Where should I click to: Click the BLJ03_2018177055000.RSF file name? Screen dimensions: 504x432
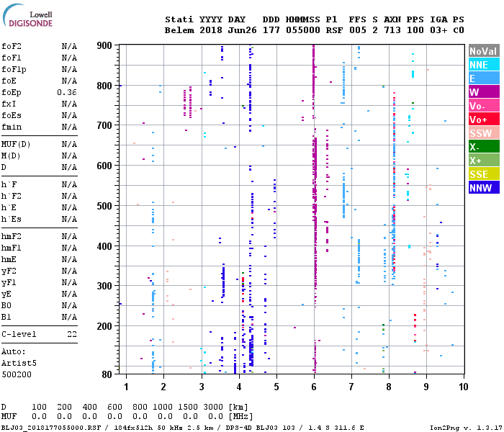pos(51,428)
